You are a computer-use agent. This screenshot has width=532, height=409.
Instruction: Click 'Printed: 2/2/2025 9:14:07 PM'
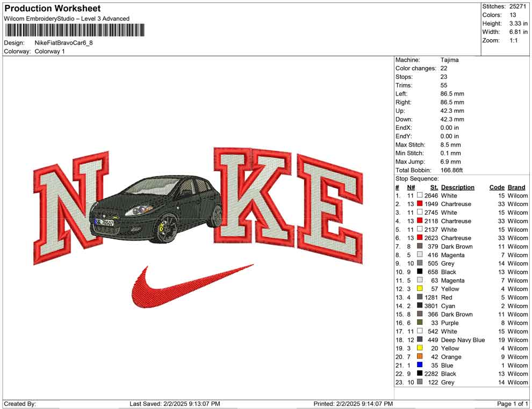[x=353, y=404]
